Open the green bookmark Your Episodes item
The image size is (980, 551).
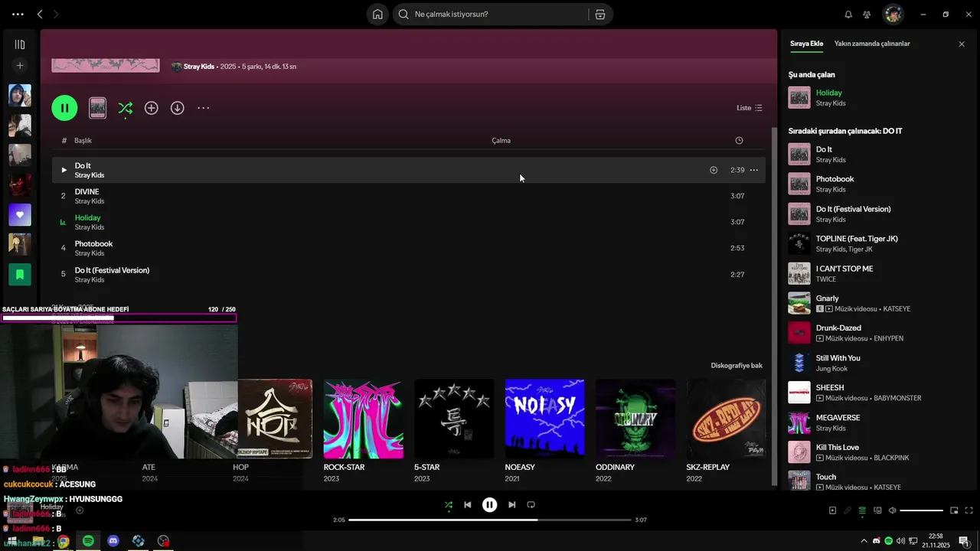(x=20, y=274)
